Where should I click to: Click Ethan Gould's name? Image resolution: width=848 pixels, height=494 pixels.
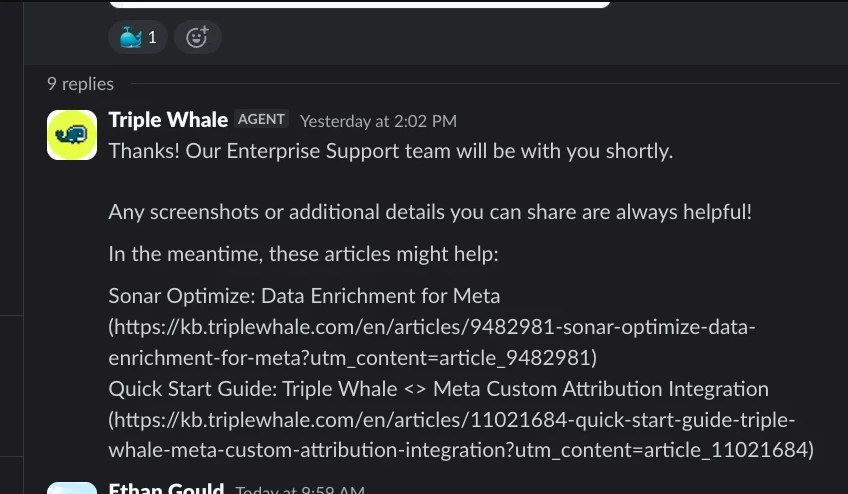click(x=166, y=488)
